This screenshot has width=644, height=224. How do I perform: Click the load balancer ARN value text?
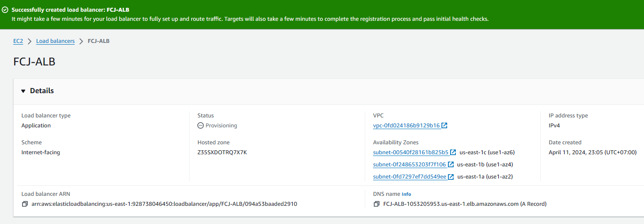pyautogui.click(x=164, y=204)
